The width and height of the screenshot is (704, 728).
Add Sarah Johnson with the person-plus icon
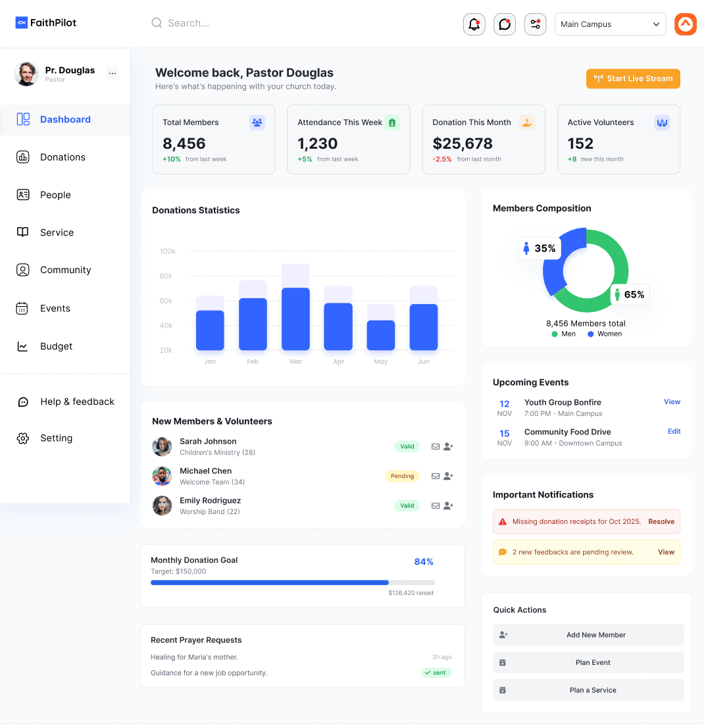tap(448, 447)
